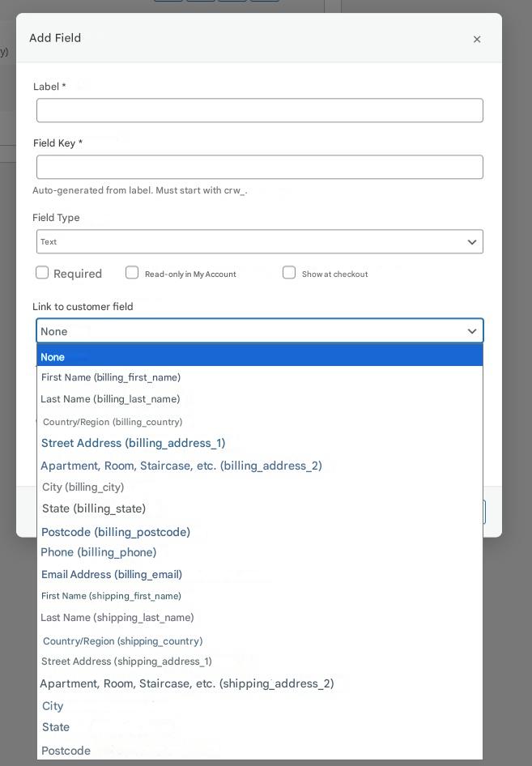Open the Field Type dropdown
The image size is (532, 766).
pyautogui.click(x=259, y=241)
